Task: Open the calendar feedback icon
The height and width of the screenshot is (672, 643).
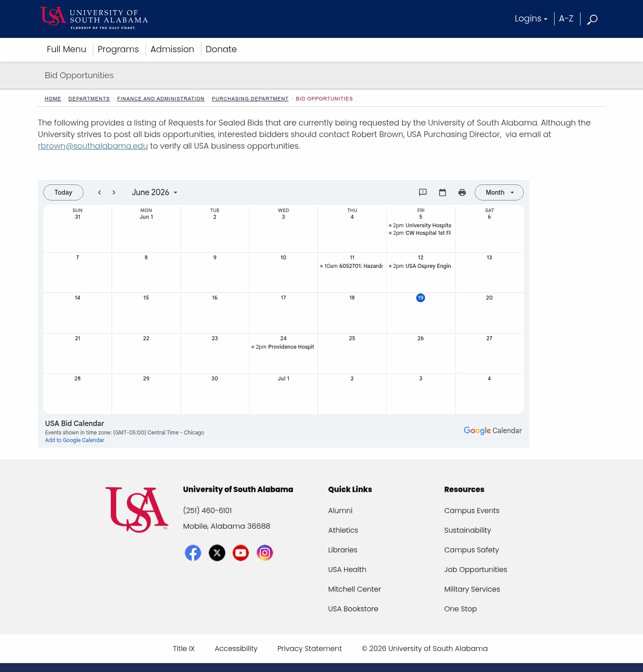Action: (423, 192)
